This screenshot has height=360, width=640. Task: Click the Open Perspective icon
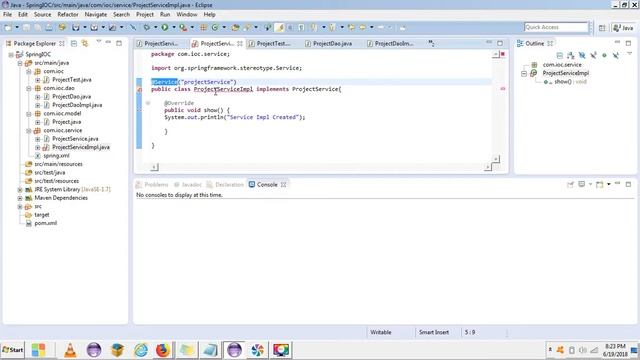(x=602, y=28)
